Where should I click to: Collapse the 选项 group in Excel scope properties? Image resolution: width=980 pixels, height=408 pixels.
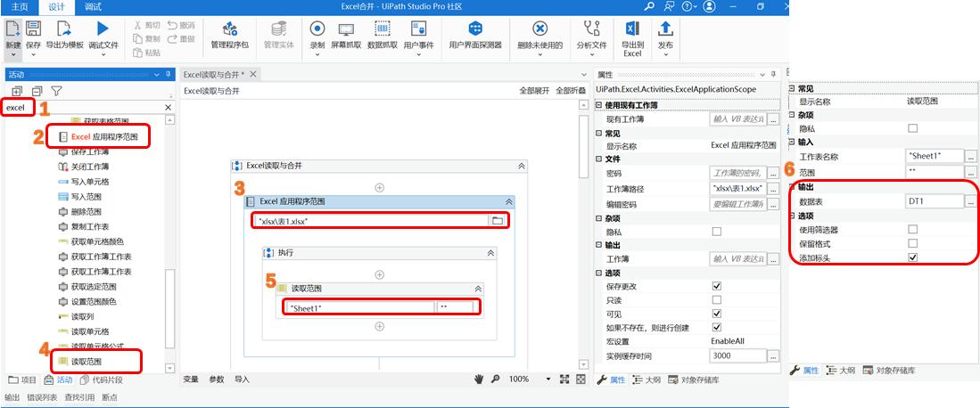click(x=598, y=273)
